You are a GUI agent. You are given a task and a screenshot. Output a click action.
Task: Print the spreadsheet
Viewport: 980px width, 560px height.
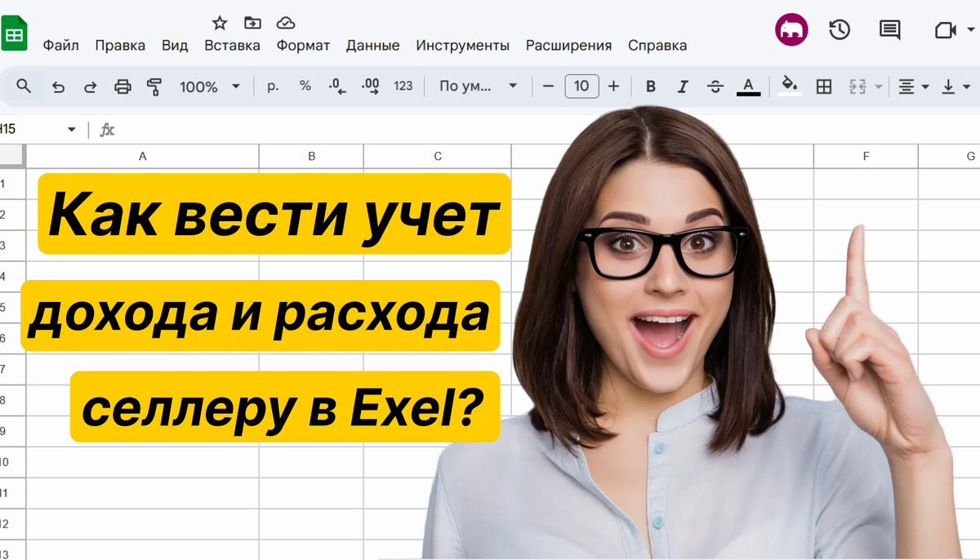[122, 87]
